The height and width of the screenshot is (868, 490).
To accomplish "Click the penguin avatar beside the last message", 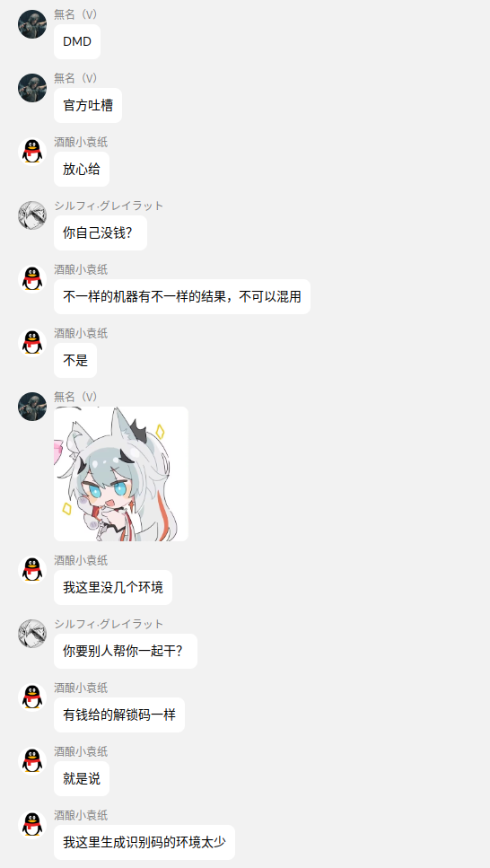I will coord(32,825).
